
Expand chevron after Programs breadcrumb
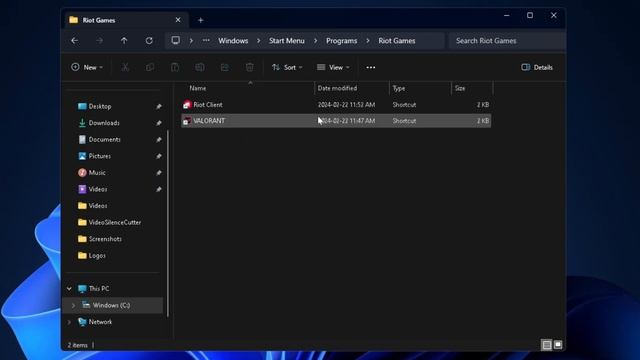click(x=368, y=41)
